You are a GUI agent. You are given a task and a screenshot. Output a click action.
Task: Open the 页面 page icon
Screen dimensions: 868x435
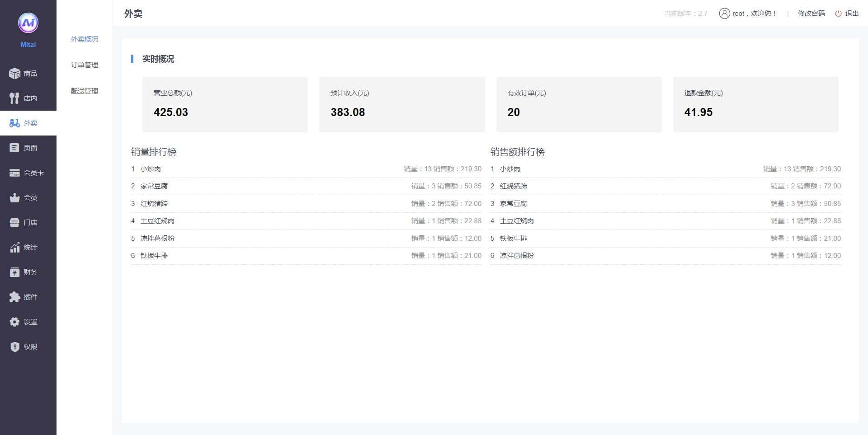(14, 148)
